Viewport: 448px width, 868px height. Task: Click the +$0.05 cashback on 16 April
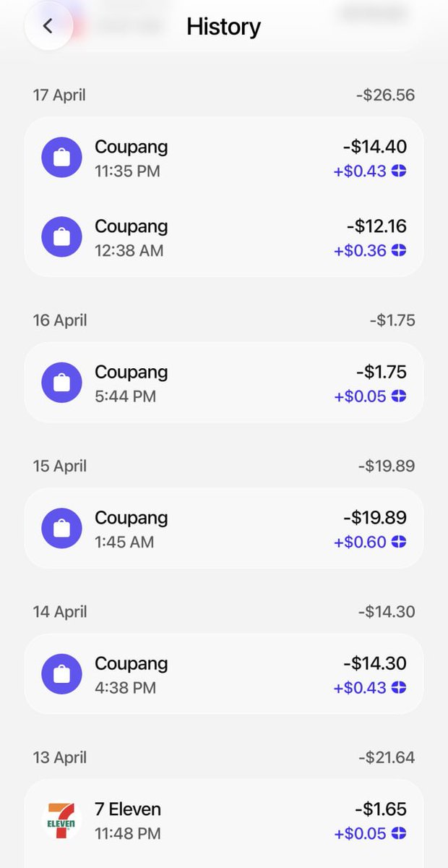361,396
